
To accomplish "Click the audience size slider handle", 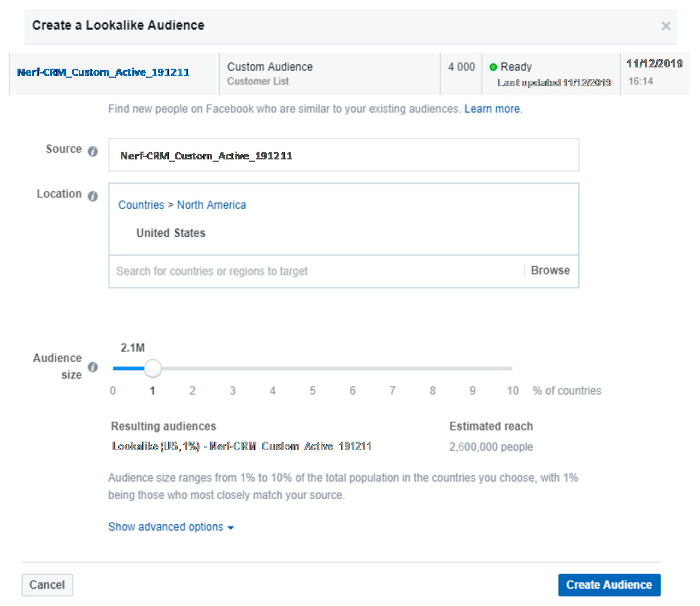I will tap(153, 368).
